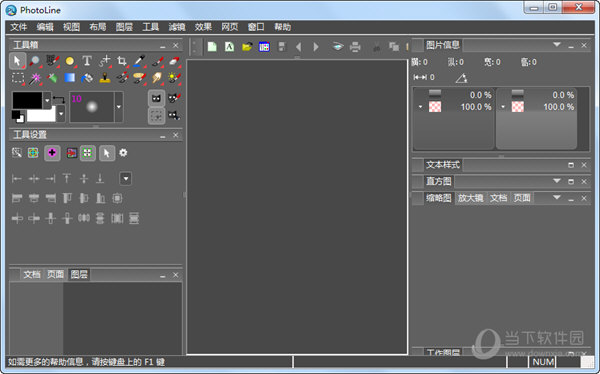Viewport: 600px width, 374px height.
Task: Switch to the 图层 tab in bottom-left panel
Action: [79, 274]
